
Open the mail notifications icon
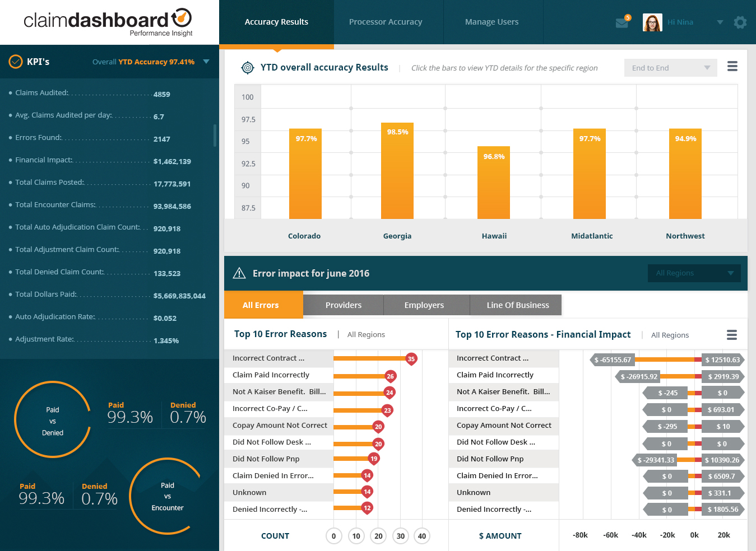622,23
